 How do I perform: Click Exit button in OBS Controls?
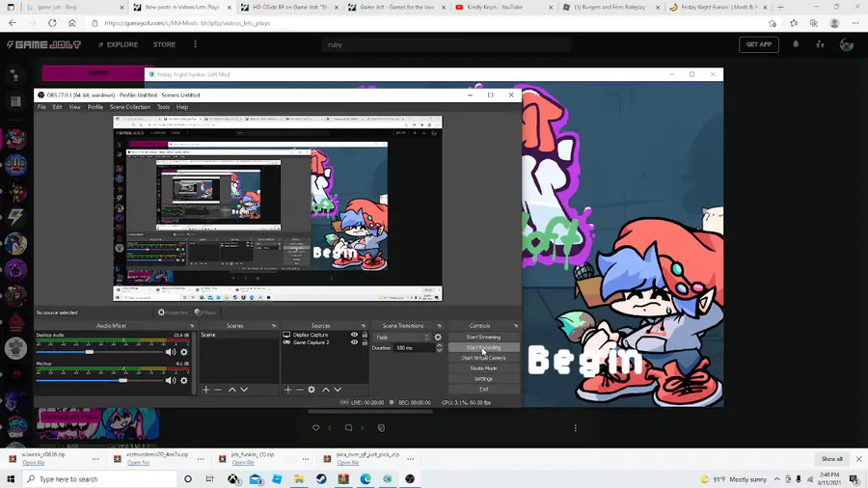coord(483,390)
